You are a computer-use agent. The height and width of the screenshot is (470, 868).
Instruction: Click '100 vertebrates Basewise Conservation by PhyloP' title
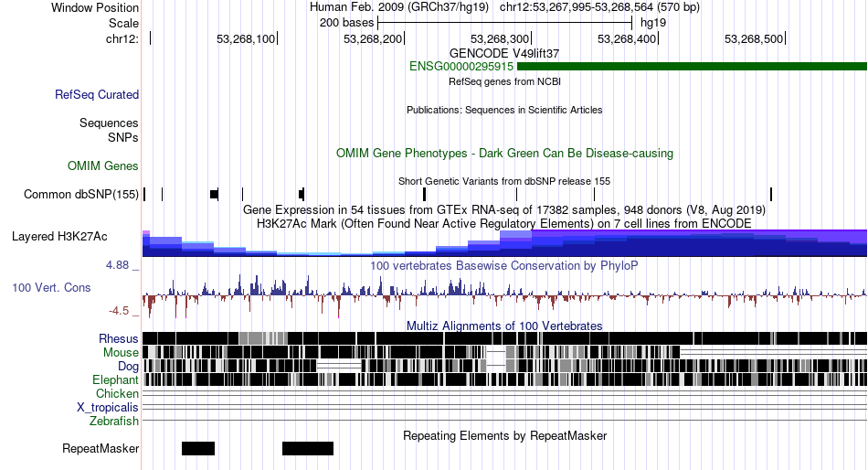click(504, 265)
